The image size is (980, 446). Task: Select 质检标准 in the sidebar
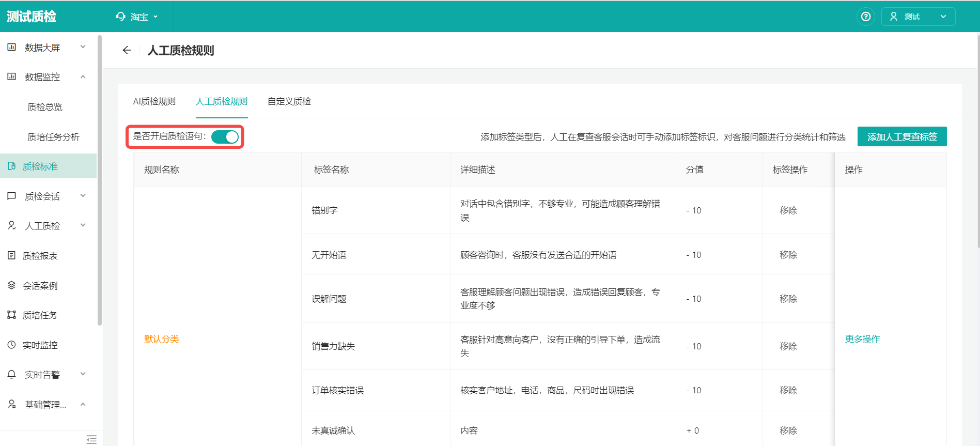pos(48,166)
